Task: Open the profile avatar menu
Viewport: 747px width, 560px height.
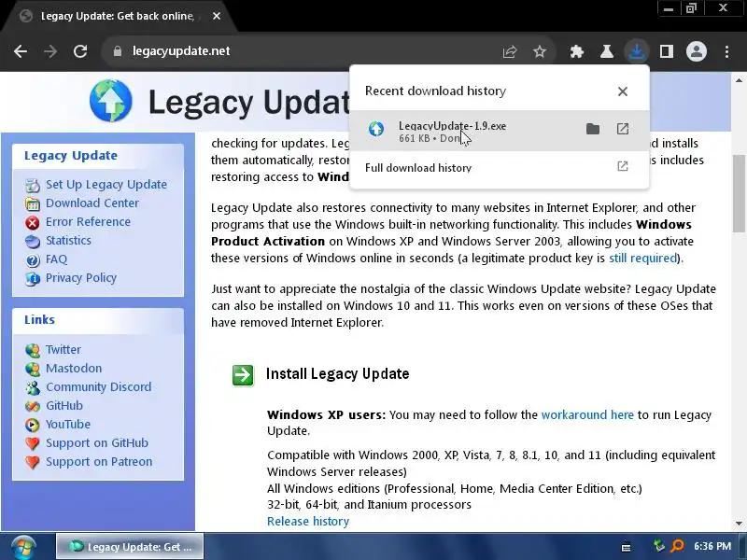Action: coord(696,51)
